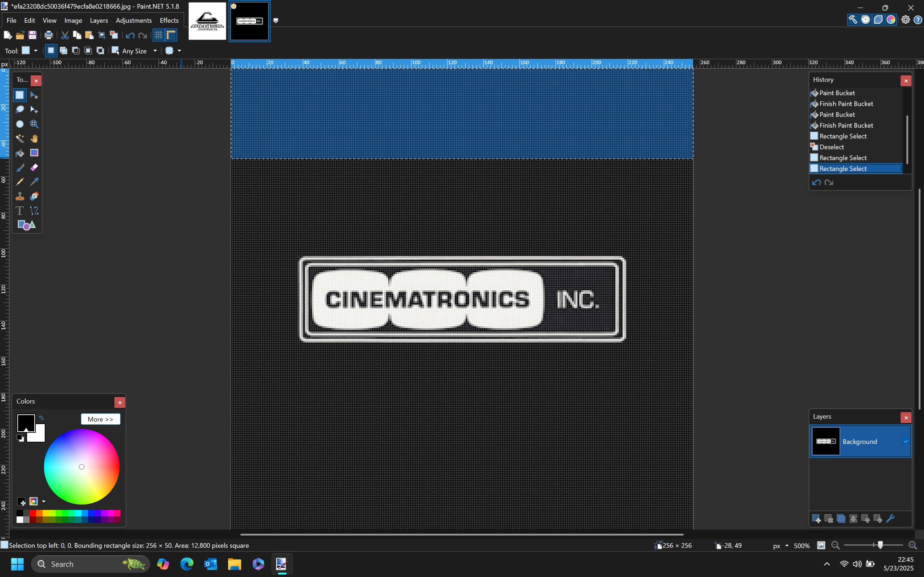Choose the Eraser tool
The height and width of the screenshot is (577, 924).
click(x=34, y=168)
